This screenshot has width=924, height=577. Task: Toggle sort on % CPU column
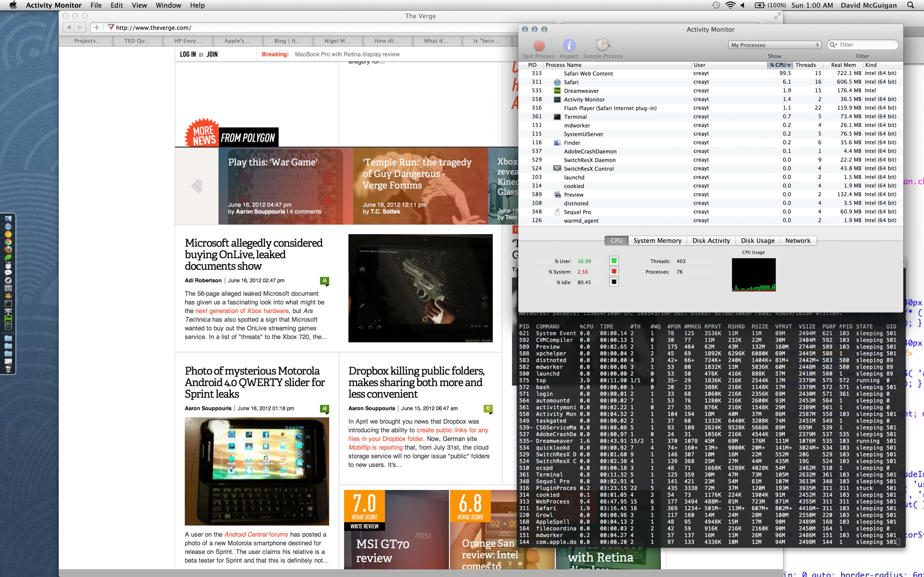[780, 65]
